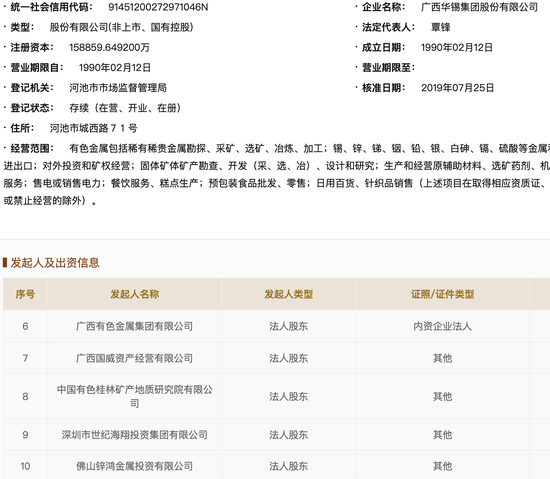
Task: Select business term start date after 营业期限自
Action: point(115,68)
